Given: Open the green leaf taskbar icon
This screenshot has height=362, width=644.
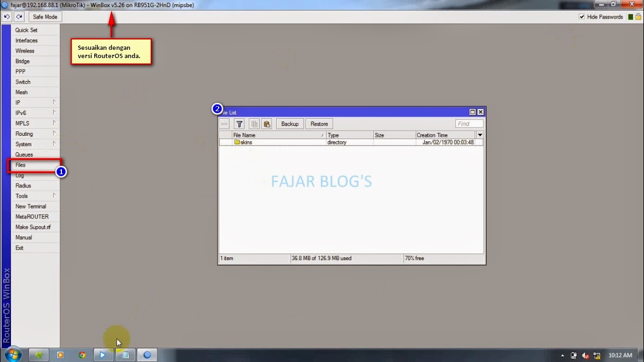Looking at the screenshot, I should click(38, 355).
